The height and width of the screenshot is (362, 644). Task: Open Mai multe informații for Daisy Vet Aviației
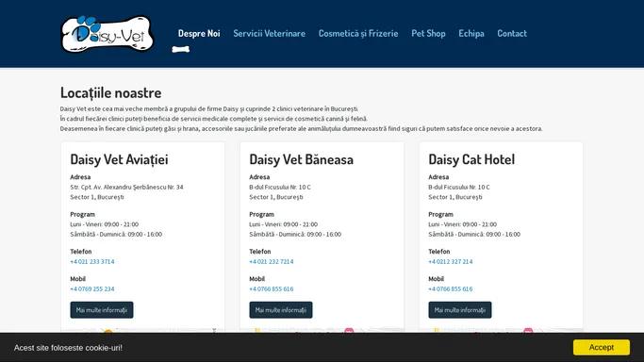tap(102, 310)
